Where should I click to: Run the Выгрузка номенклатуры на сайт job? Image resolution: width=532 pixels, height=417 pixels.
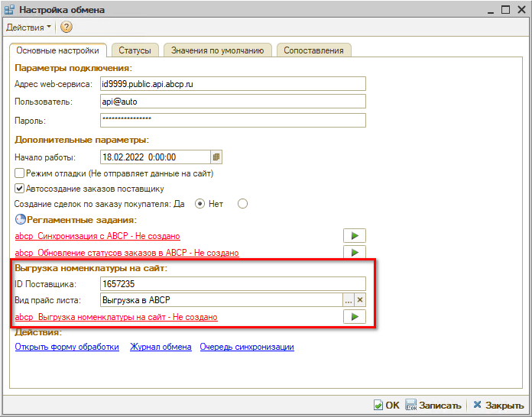coord(355,317)
